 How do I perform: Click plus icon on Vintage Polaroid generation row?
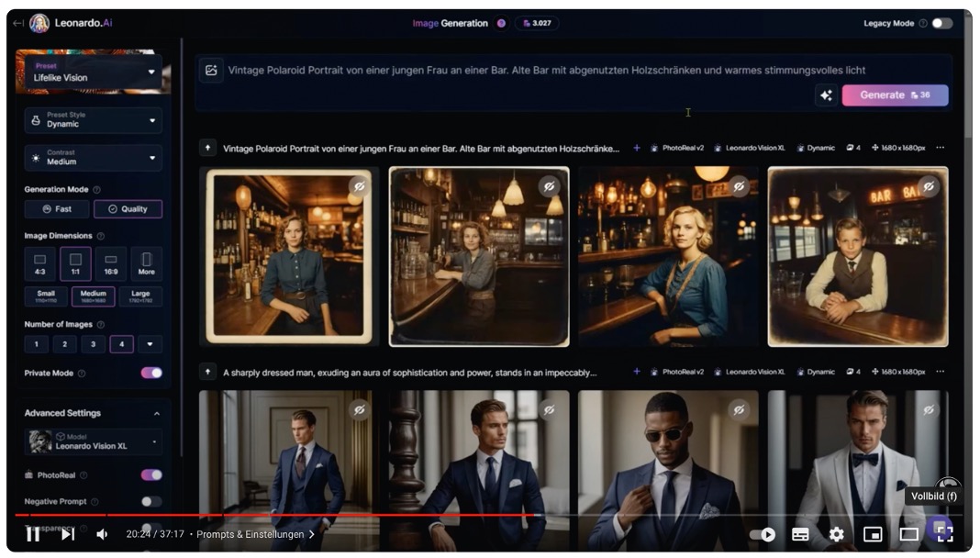tap(636, 148)
